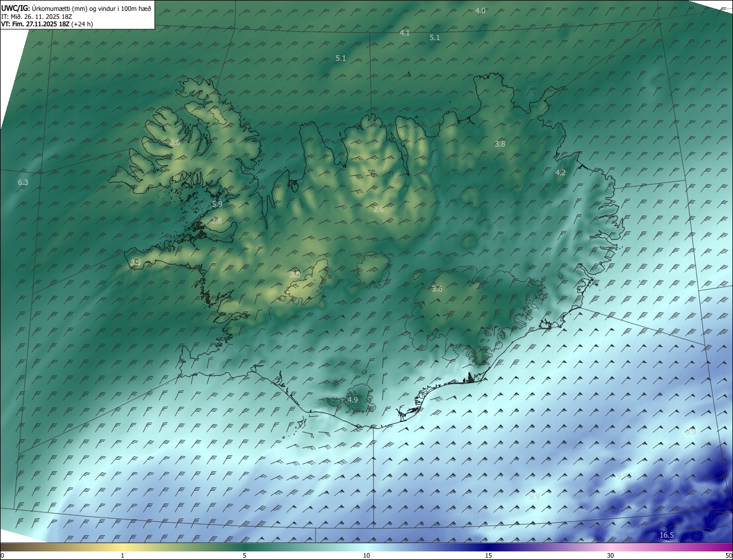This screenshot has width=733, height=560.
Task: Click the 10 tick on the color scale
Action: click(x=366, y=555)
